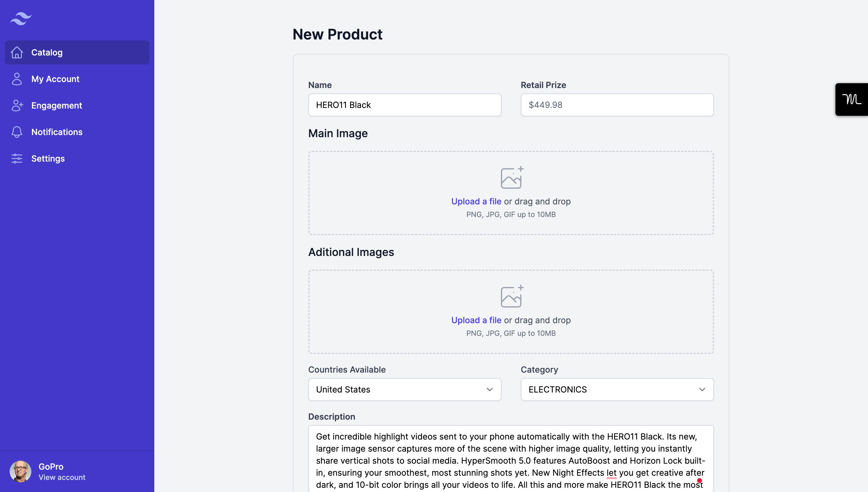This screenshot has height=492, width=868.
Task: Click the Retail Prize input field
Action: (x=617, y=104)
